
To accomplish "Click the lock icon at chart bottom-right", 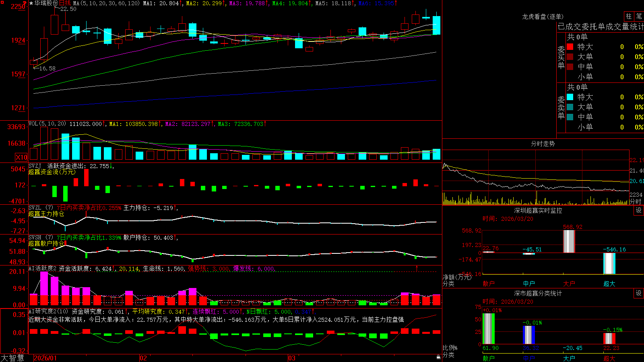I will 438,357.
